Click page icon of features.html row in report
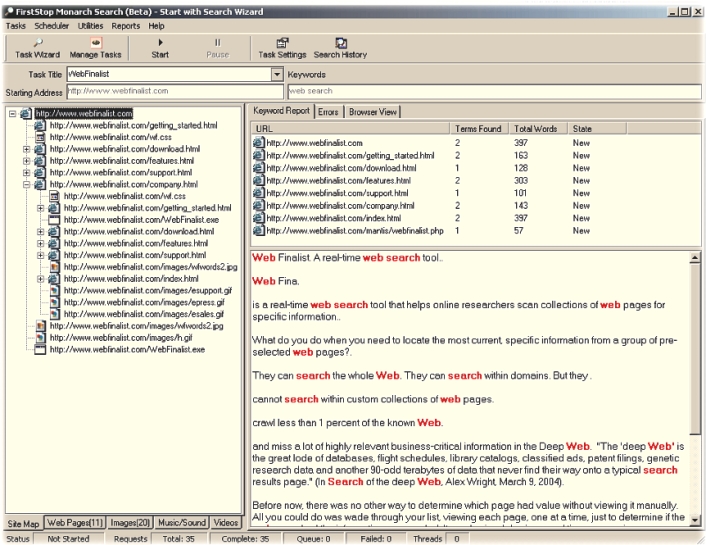Screen dimensions: 706x545 click(x=258, y=180)
